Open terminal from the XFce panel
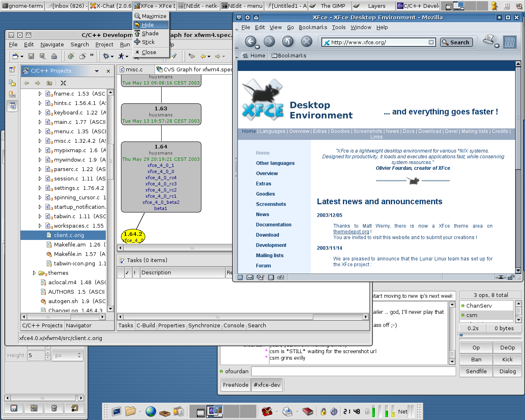Viewport: 525px width, 420px height. click(116, 411)
